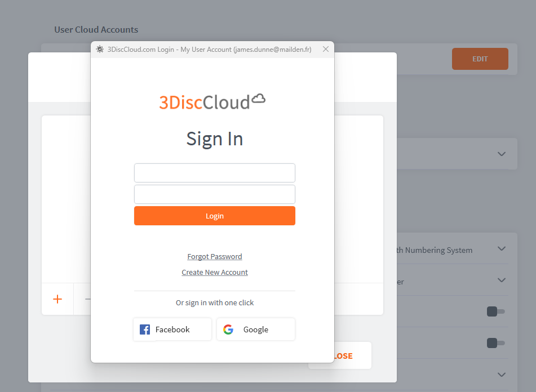Open the Forgot Password link
Viewport: 536px width, 392px height.
pyautogui.click(x=215, y=257)
